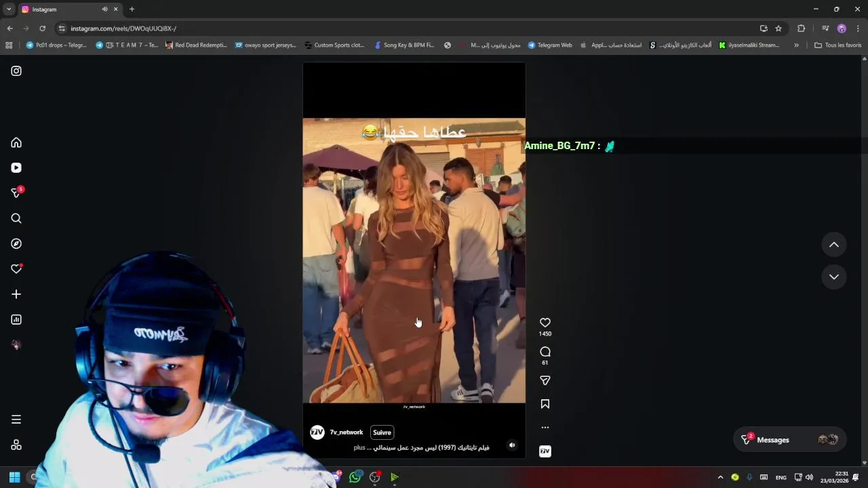Open 7v_network profile avatar
Image resolution: width=868 pixels, height=488 pixels.
pos(317,432)
